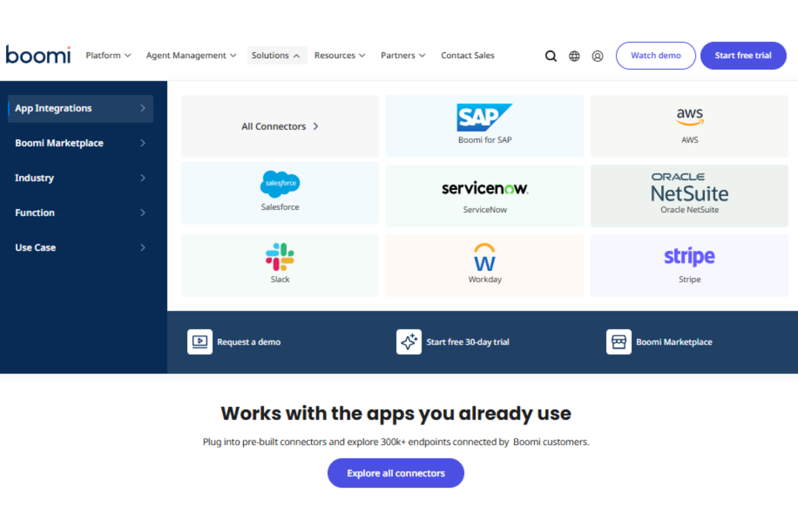Click the Request a demo link text
This screenshot has height=532, width=798.
[x=249, y=342]
